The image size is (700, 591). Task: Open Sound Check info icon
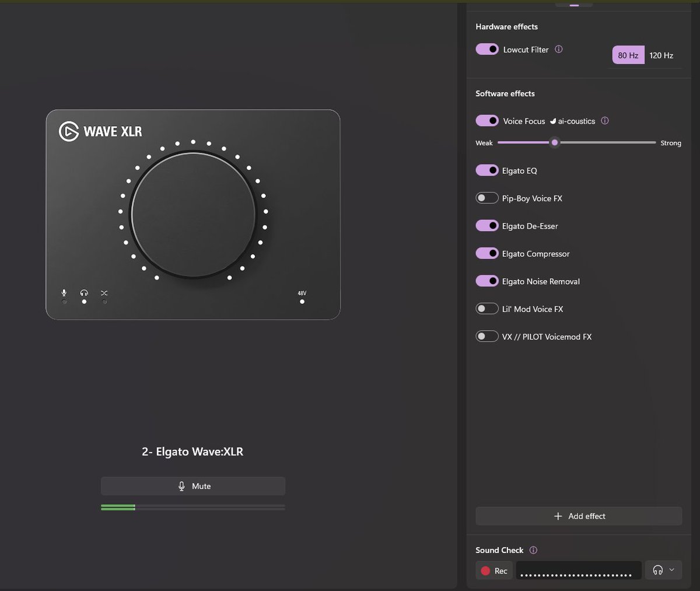(x=533, y=550)
